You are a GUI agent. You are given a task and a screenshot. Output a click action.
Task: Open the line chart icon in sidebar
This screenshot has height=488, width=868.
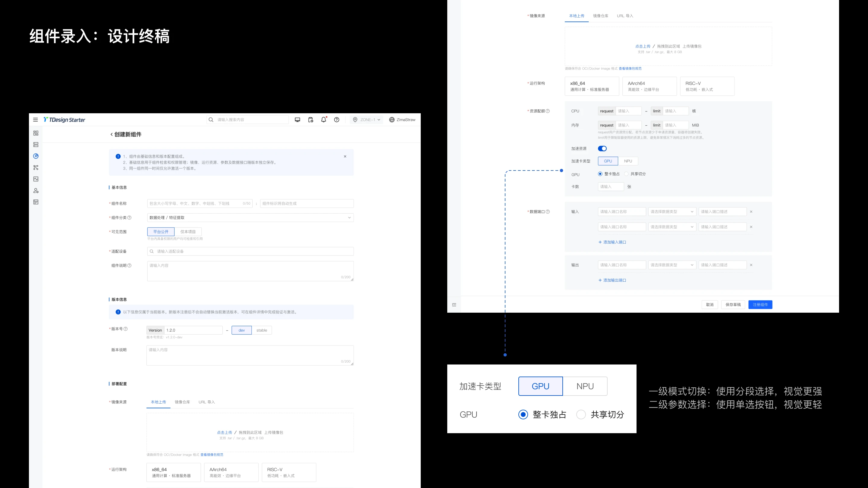click(x=36, y=179)
